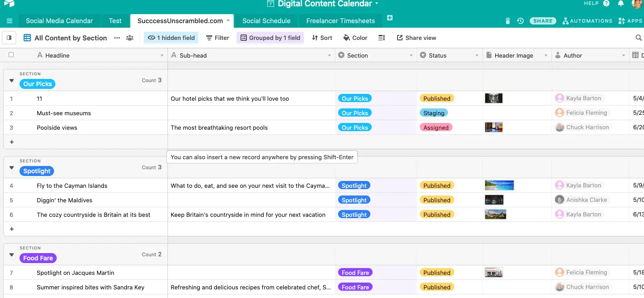The height and width of the screenshot is (298, 644).
Task: Select the "Diggin' the Maldives" headline cell
Action: 64,200
